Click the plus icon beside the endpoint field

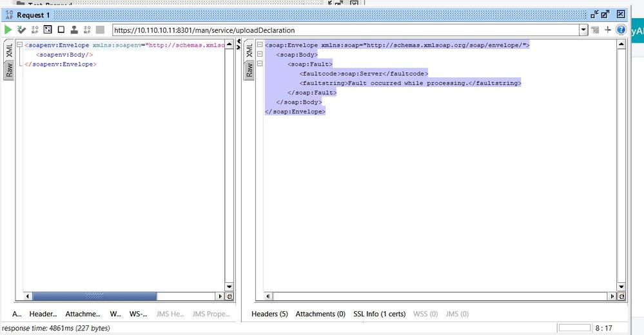coord(607,30)
